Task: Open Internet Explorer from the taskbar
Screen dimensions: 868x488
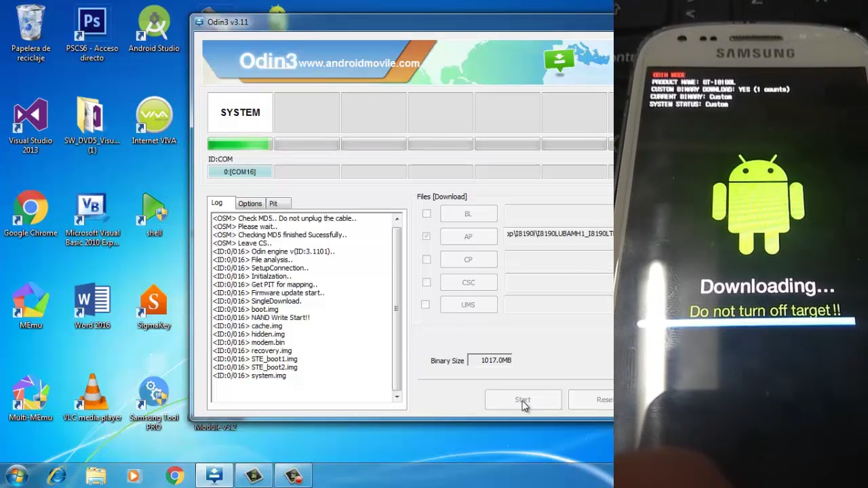Action: pos(56,476)
